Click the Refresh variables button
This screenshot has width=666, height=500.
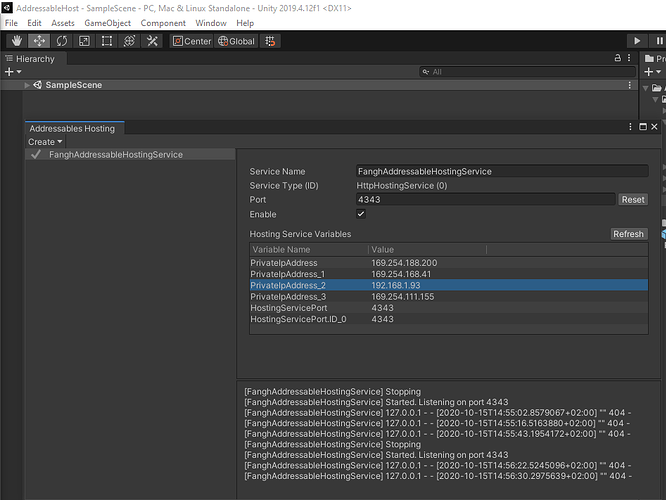pos(629,234)
